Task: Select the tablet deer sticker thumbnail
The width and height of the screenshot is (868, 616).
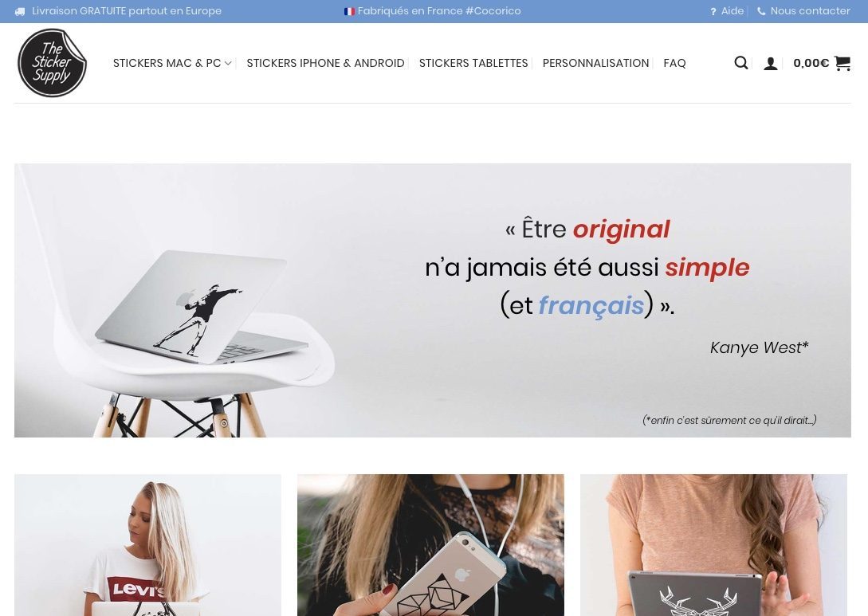Action: tap(713, 545)
